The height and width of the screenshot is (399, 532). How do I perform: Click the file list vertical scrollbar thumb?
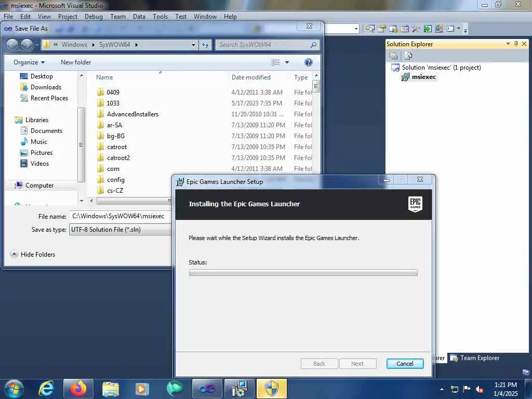(x=316, y=86)
